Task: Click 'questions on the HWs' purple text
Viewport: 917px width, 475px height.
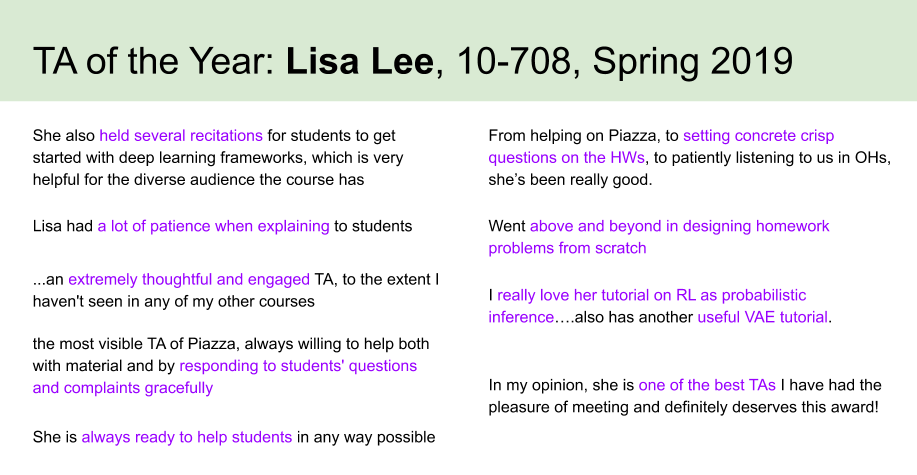Action: (x=567, y=158)
